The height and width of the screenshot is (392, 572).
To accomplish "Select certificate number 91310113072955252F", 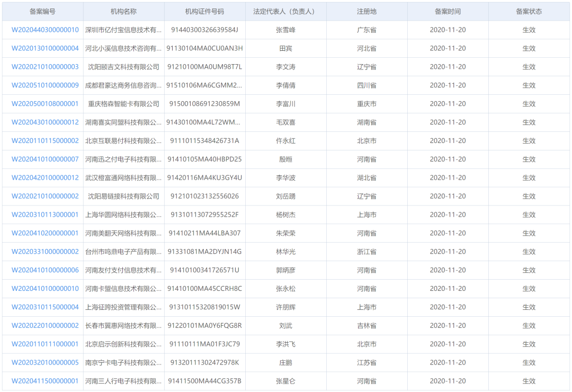I will coord(204,215).
